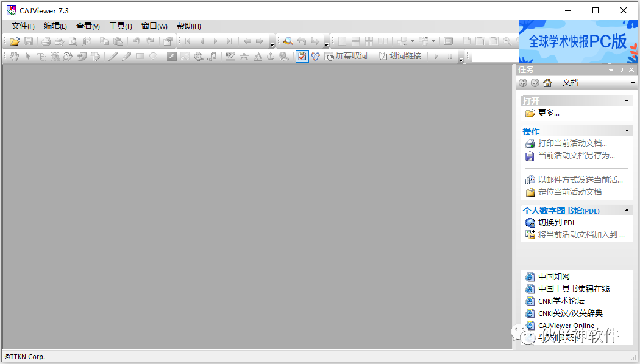Open the 查看(V) menu

(x=88, y=26)
